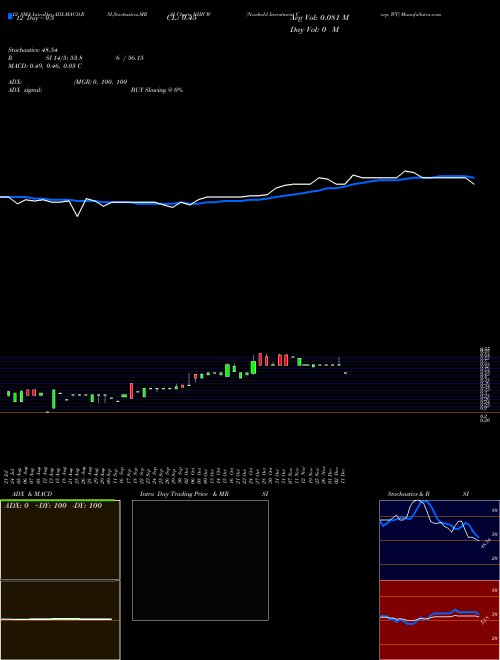Screen dimensions: 500x660
Task: Click the blue 12 Day legend square
Action: click(x=10, y=16)
